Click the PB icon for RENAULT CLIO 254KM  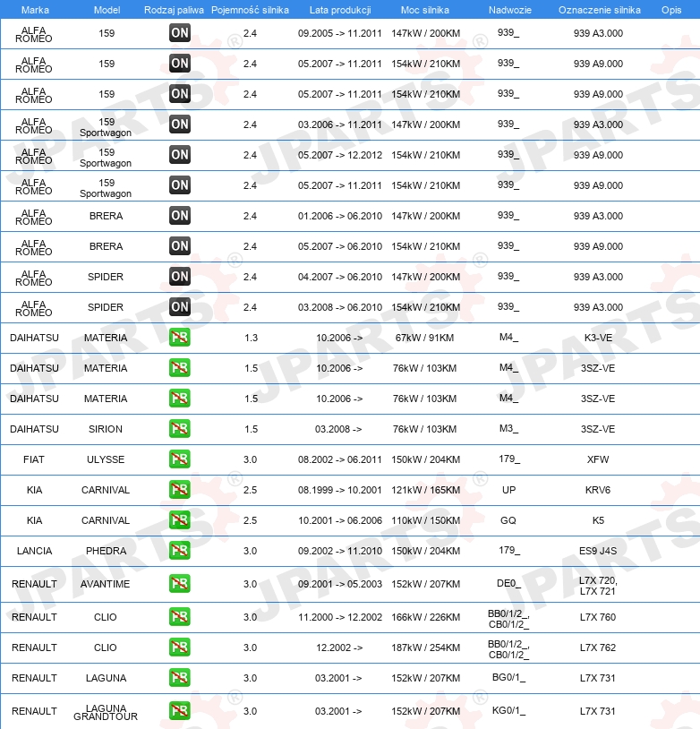tap(180, 648)
